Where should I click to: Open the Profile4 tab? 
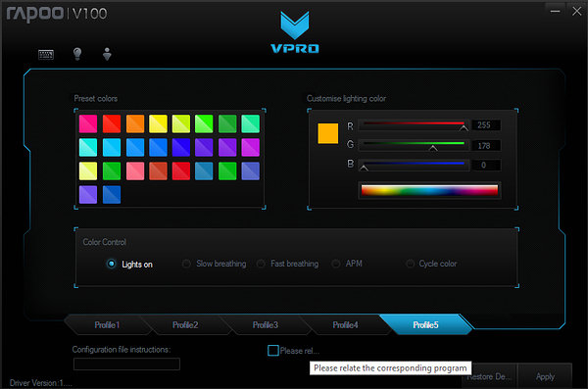345,325
